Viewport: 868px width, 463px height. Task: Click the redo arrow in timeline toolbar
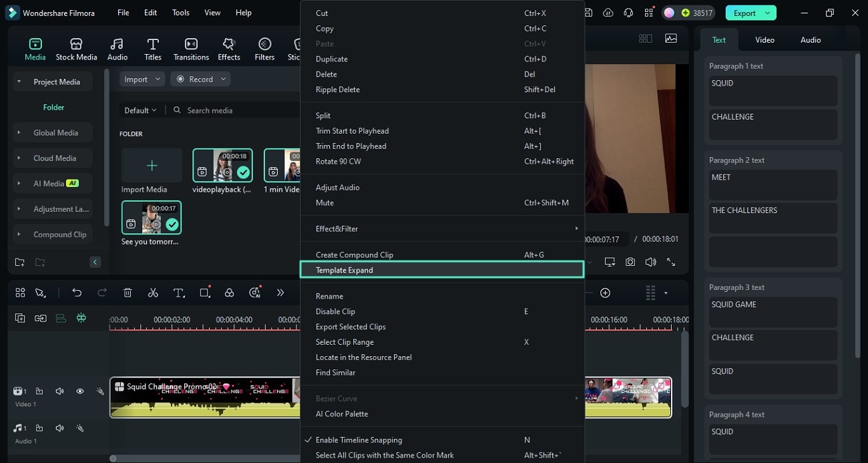coord(102,293)
